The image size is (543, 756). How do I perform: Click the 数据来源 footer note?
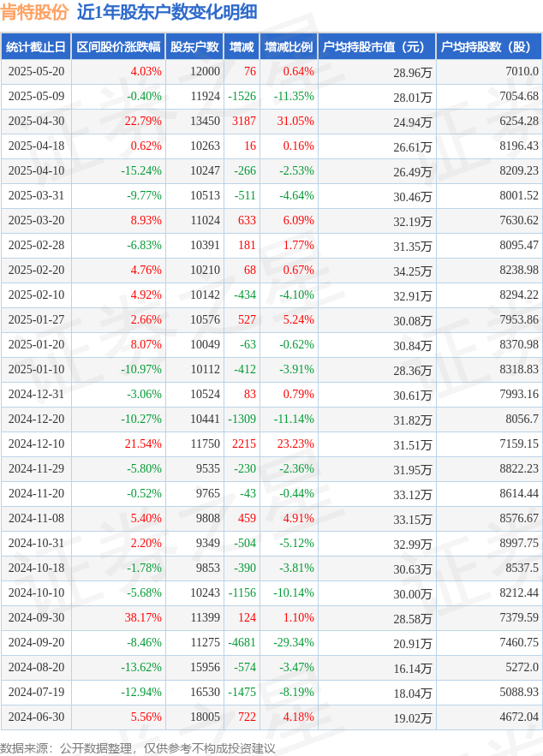click(138, 748)
